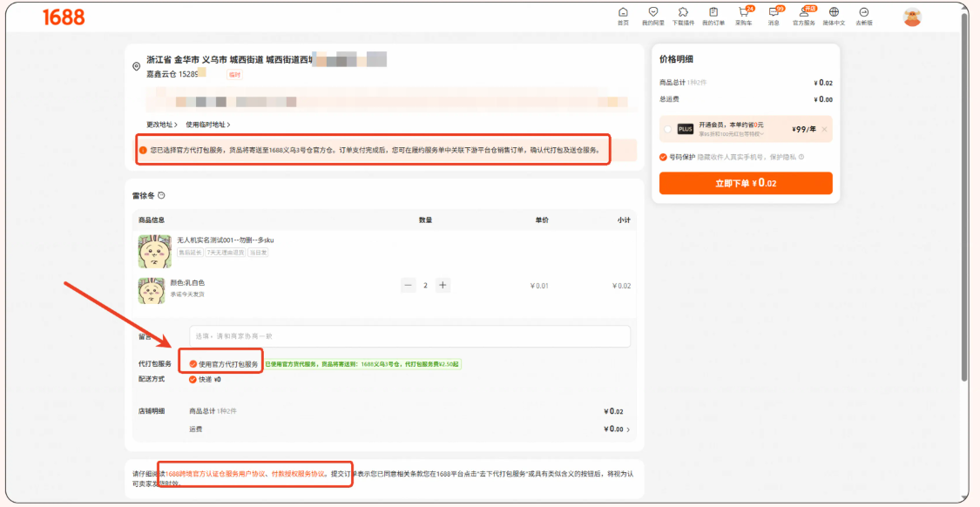Image resolution: width=980 pixels, height=507 pixels.
Task: Decrease item quantity with minus button
Action: 409,285
